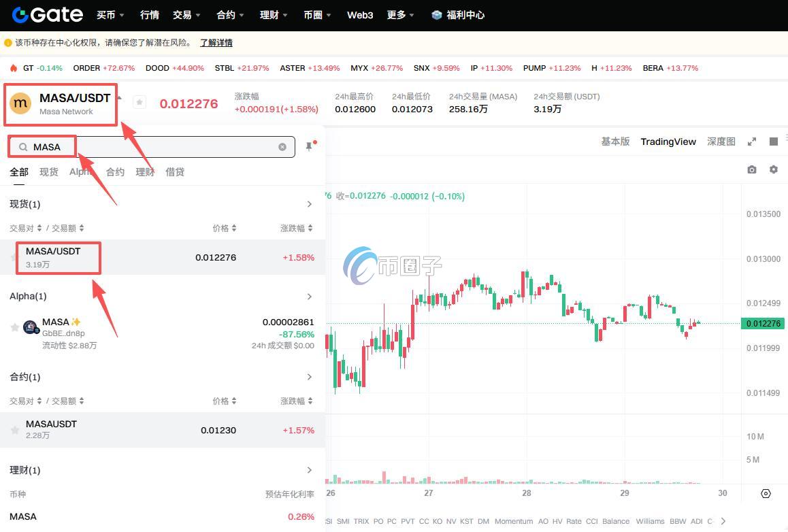Expand the chart to fullscreen
Viewport: 788px width, 532px height.
pyautogui.click(x=752, y=142)
